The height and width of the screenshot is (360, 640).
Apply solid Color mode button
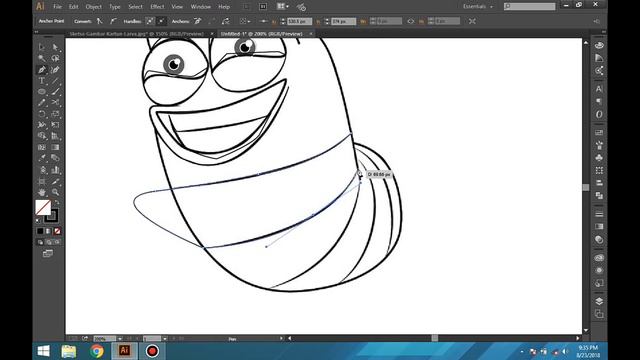pyautogui.click(x=40, y=231)
